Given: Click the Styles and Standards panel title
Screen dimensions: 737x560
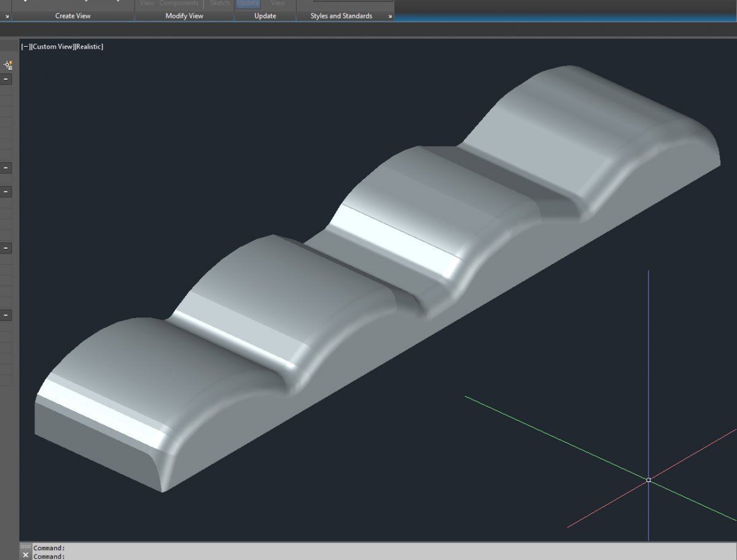Looking at the screenshot, I should [341, 16].
